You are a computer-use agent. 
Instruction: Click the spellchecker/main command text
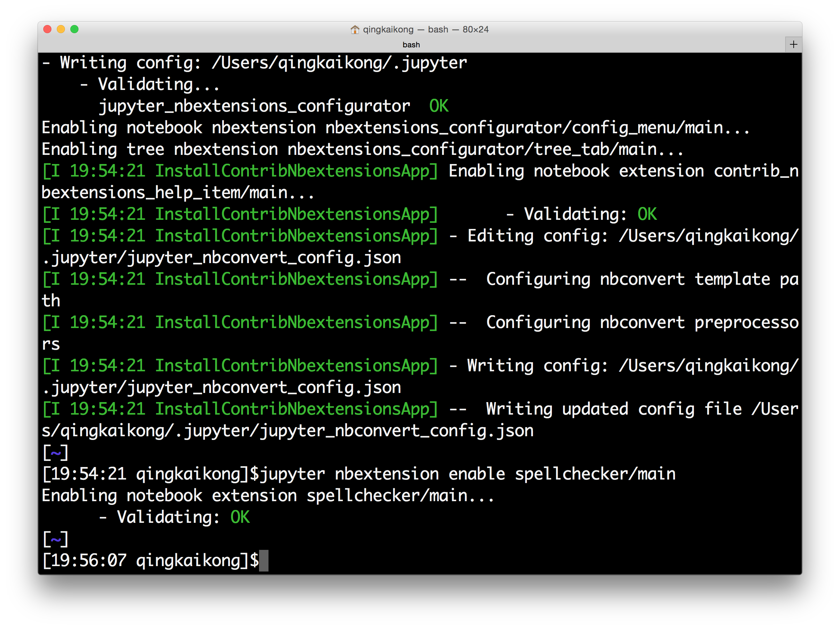pyautogui.click(x=595, y=474)
